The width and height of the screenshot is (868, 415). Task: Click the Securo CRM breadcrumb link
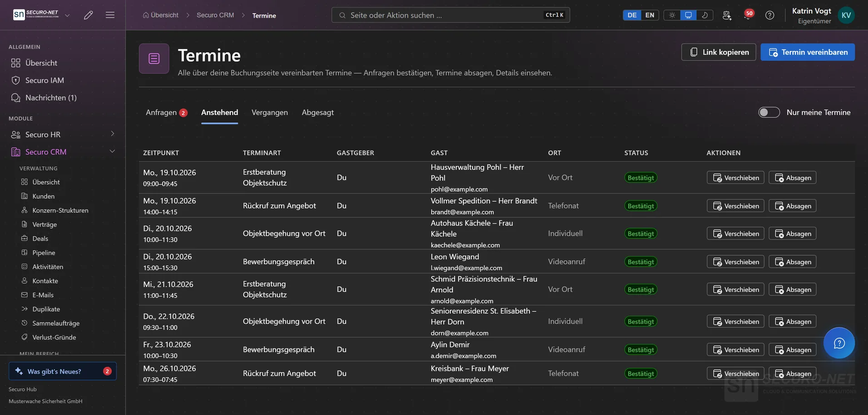coord(215,15)
